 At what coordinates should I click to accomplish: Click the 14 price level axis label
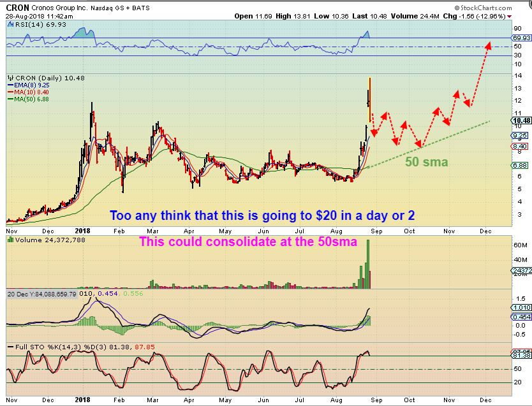point(518,76)
